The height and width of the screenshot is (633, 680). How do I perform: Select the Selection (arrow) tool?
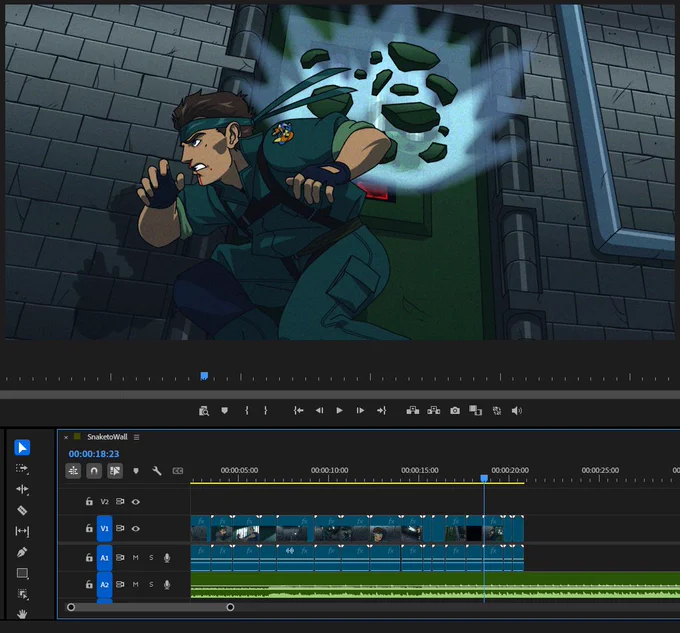click(x=22, y=447)
